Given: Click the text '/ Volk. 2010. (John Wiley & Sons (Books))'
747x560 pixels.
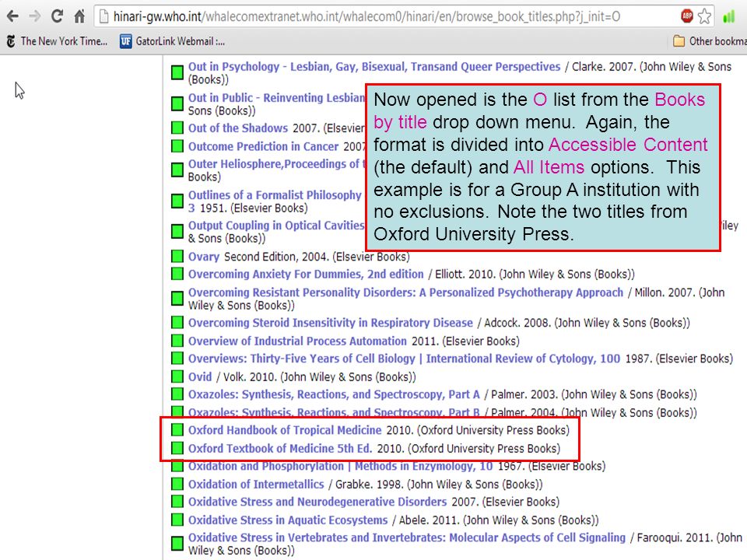Looking at the screenshot, I should coord(317,376).
